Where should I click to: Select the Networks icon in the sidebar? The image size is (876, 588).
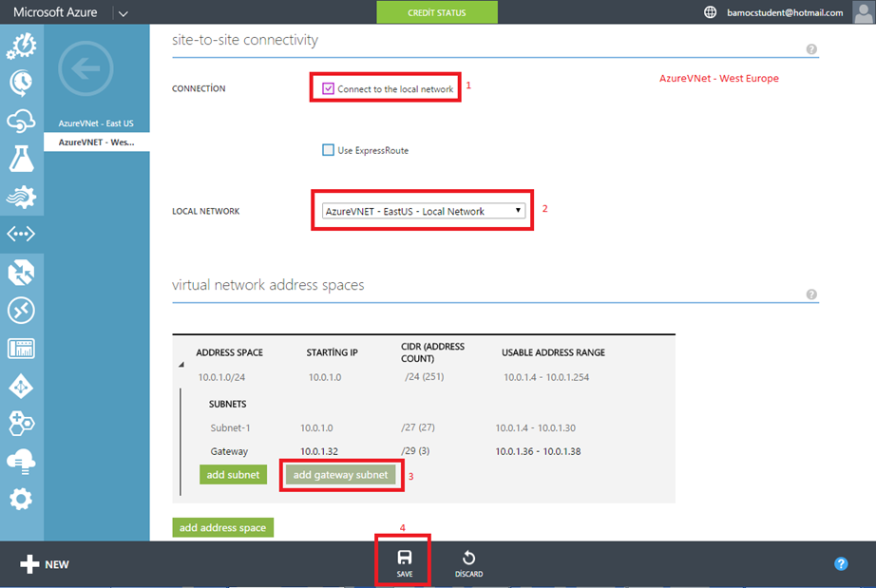(21, 234)
